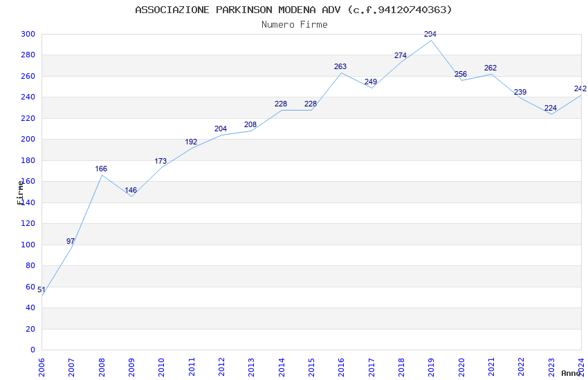This screenshot has width=588, height=380.
Task: Click the chart title ASSOCIAZIONE PARKINSON MODENA ADV
Action: click(x=293, y=10)
